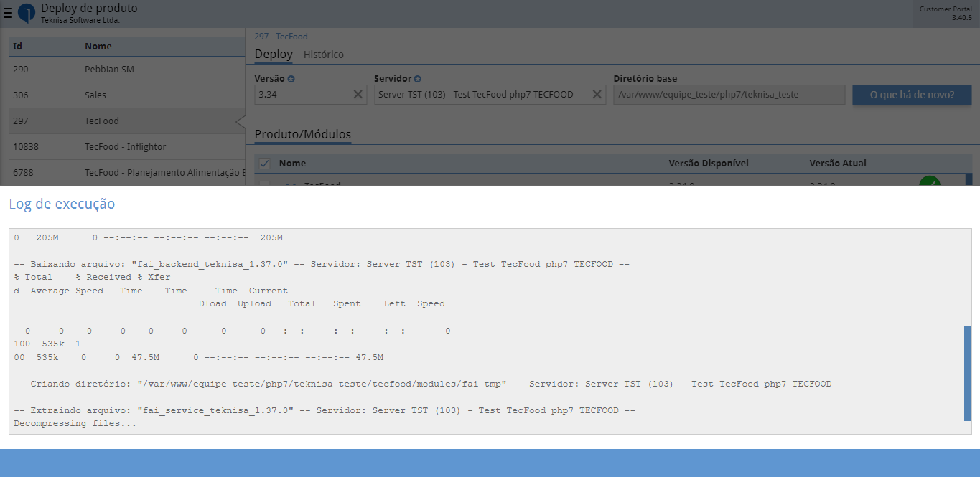Click the Nome header in modules table
Viewport: 980px width, 477px height.
click(x=292, y=164)
